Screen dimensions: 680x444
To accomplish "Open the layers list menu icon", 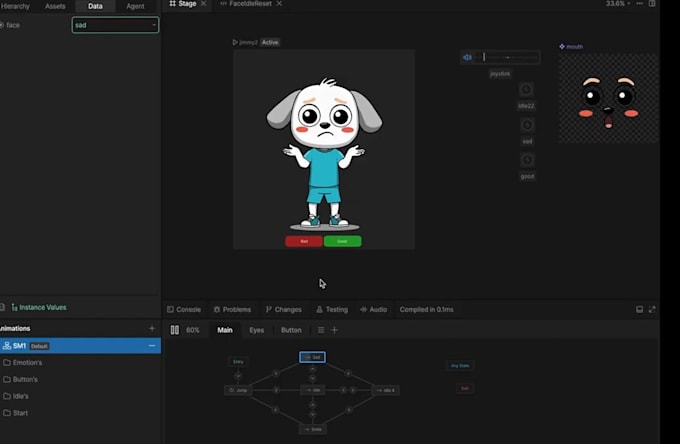I will (321, 330).
